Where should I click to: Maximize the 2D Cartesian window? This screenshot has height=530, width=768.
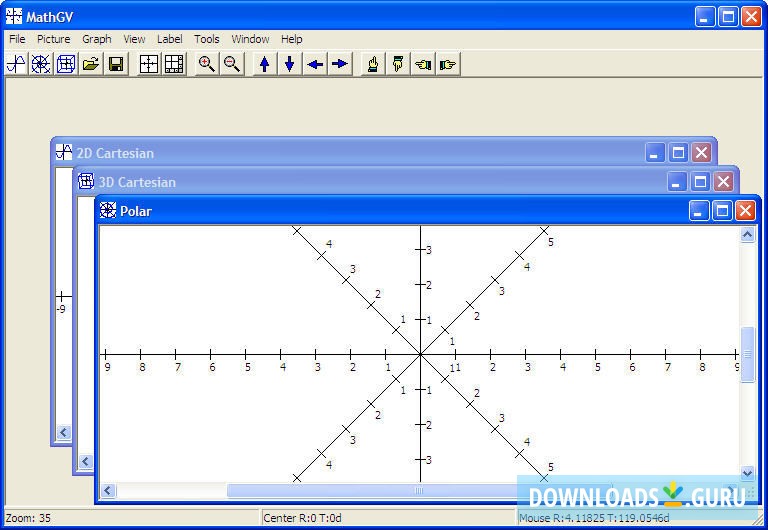(x=678, y=153)
